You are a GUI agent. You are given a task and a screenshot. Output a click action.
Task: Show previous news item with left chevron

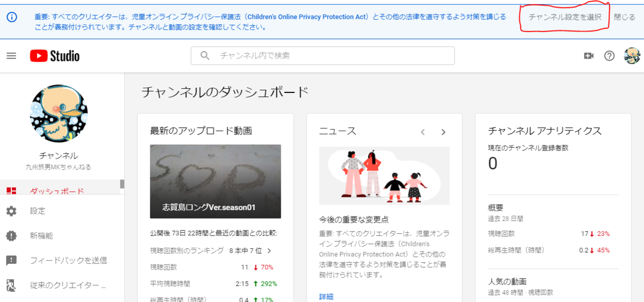(x=423, y=132)
